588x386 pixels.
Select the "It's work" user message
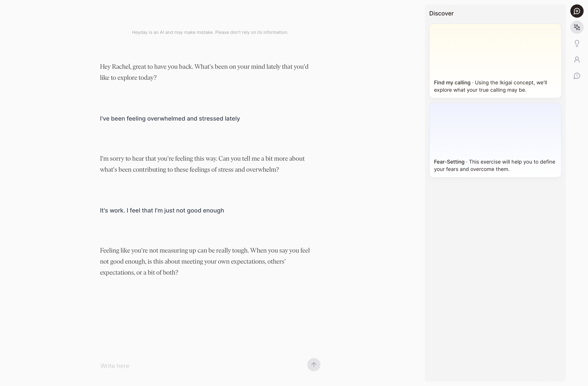pos(162,210)
